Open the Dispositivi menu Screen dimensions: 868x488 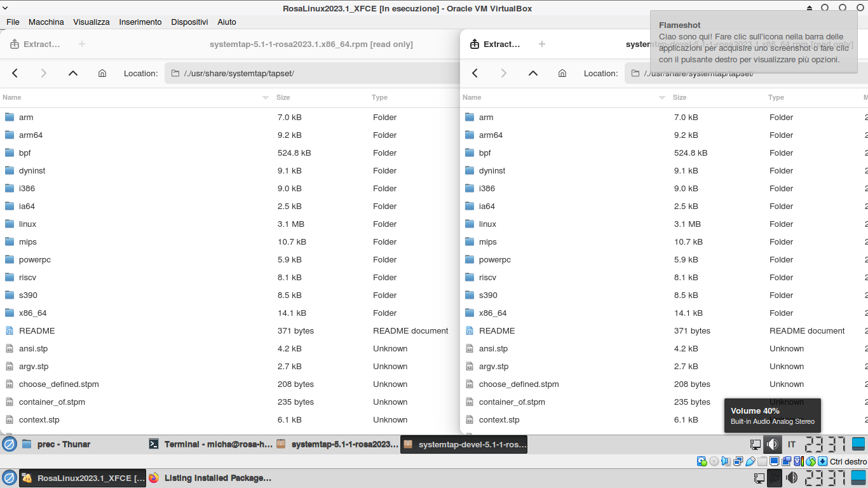[x=189, y=22]
